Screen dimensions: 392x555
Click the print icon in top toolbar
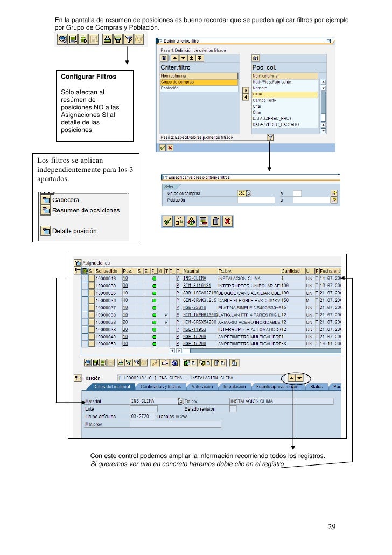coord(107,39)
